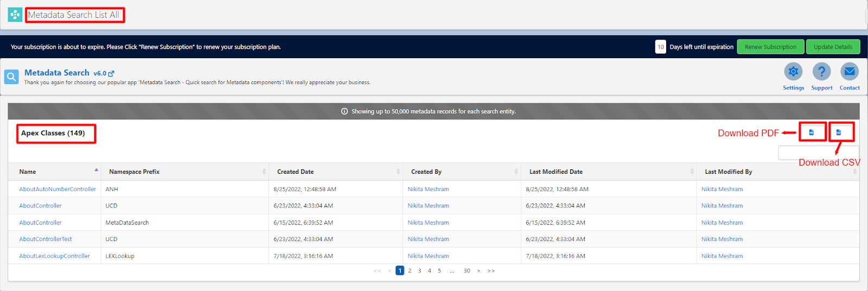The image size is (868, 291).
Task: Go to page 1 of results
Action: tap(400, 270)
